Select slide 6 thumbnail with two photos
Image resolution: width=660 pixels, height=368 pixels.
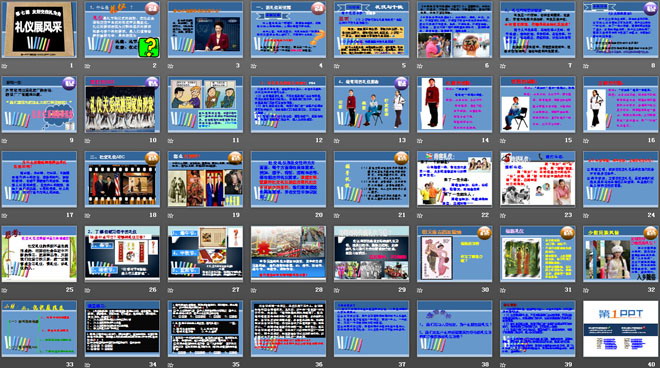[455, 29]
